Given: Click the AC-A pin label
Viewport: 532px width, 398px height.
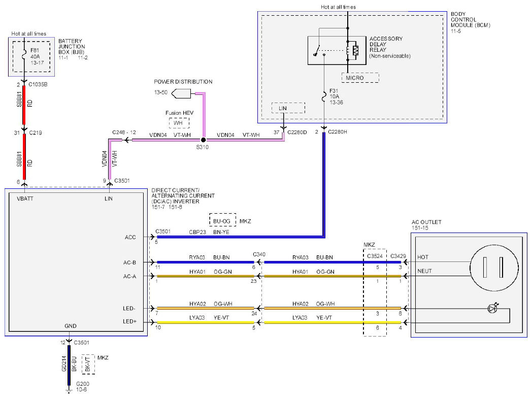Looking at the screenshot, I should coord(129,276).
